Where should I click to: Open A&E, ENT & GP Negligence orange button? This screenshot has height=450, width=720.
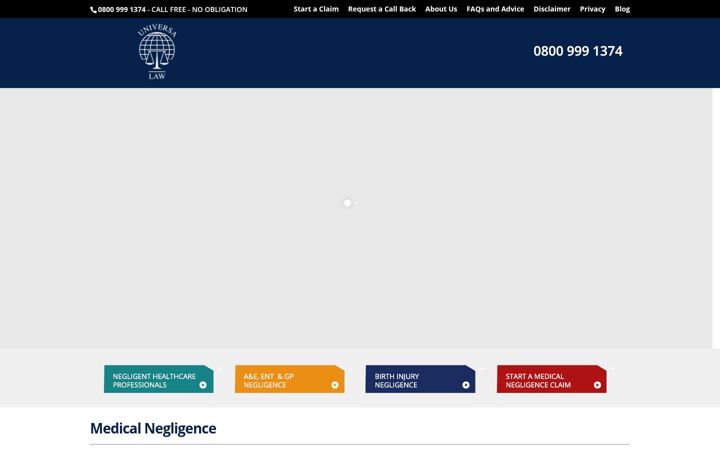point(290,379)
